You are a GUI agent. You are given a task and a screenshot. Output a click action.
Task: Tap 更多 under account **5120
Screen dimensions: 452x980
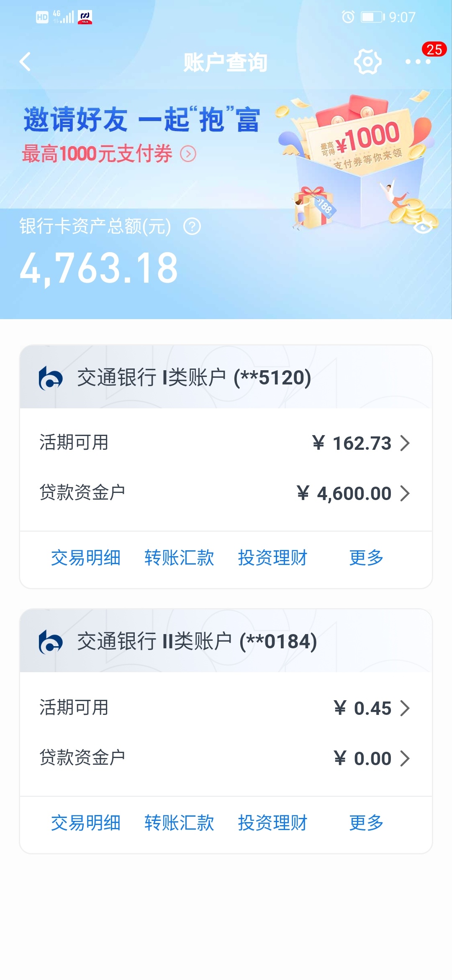click(366, 558)
